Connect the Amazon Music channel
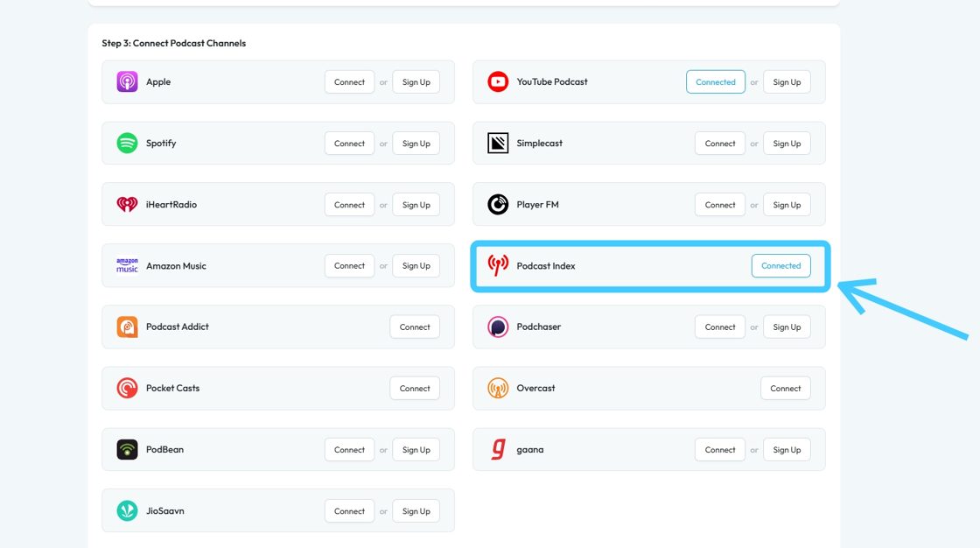 (x=349, y=266)
